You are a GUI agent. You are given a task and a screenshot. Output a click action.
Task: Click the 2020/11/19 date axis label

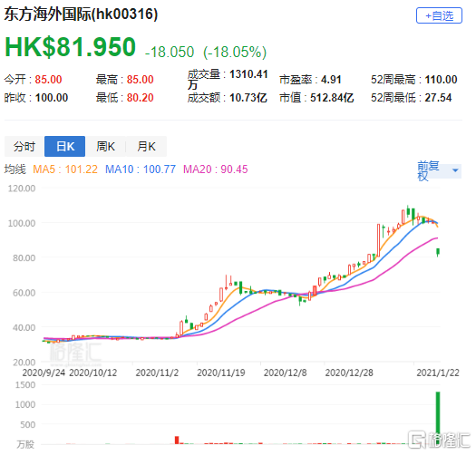(x=221, y=373)
